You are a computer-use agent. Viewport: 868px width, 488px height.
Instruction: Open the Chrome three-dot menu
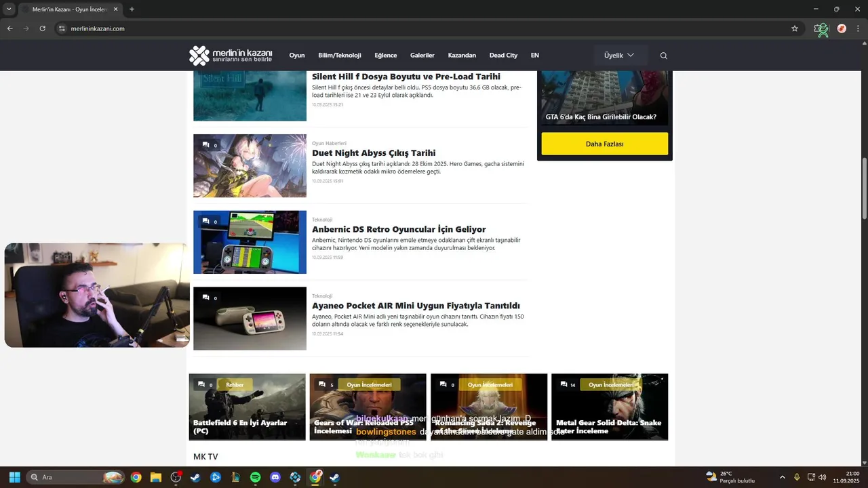(859, 28)
